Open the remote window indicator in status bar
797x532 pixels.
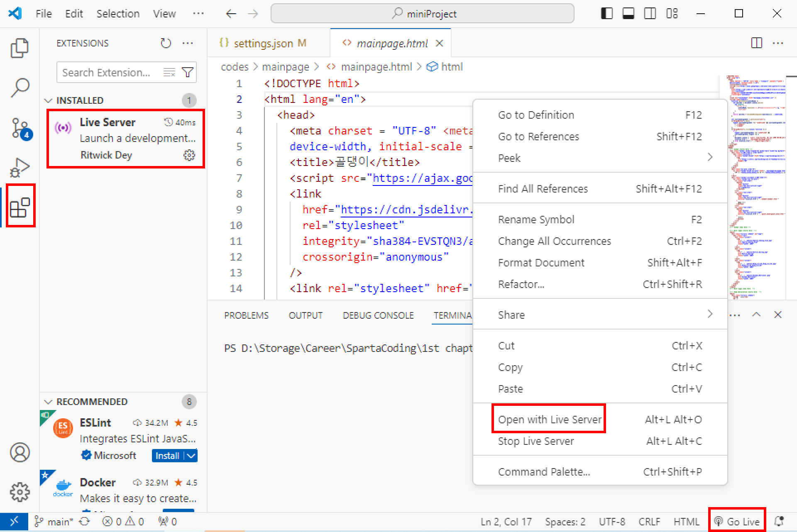tap(14, 521)
